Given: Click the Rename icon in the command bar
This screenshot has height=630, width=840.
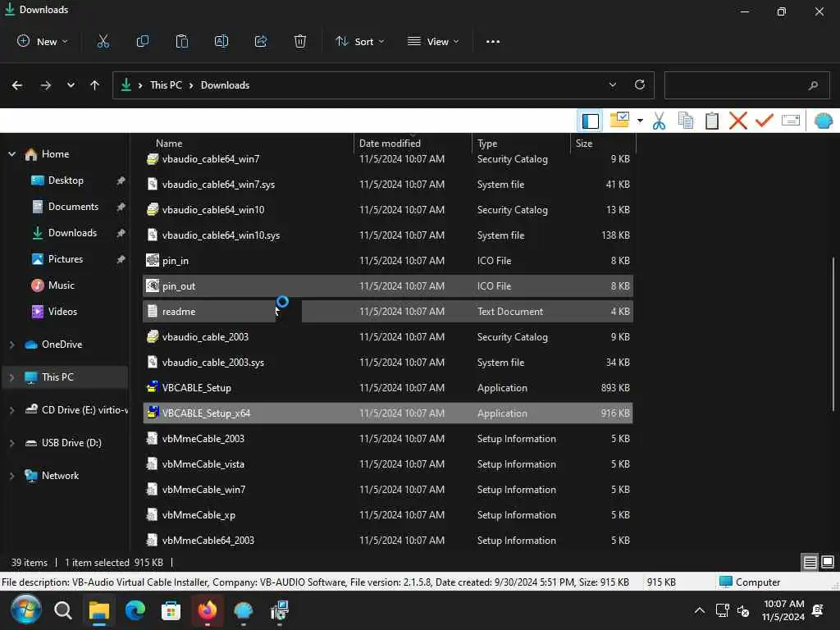Looking at the screenshot, I should [221, 41].
